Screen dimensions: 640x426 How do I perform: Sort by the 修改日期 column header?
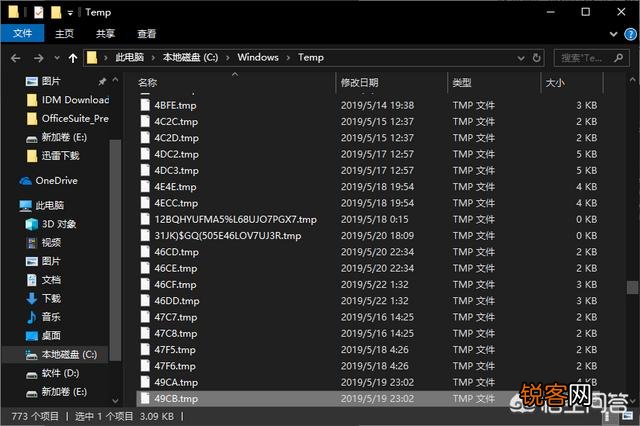click(x=359, y=83)
